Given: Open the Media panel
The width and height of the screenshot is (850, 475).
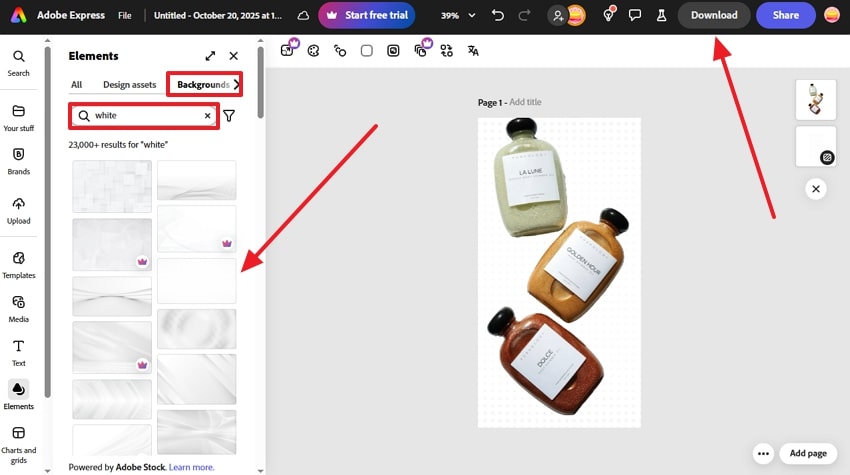Looking at the screenshot, I should pos(18,309).
